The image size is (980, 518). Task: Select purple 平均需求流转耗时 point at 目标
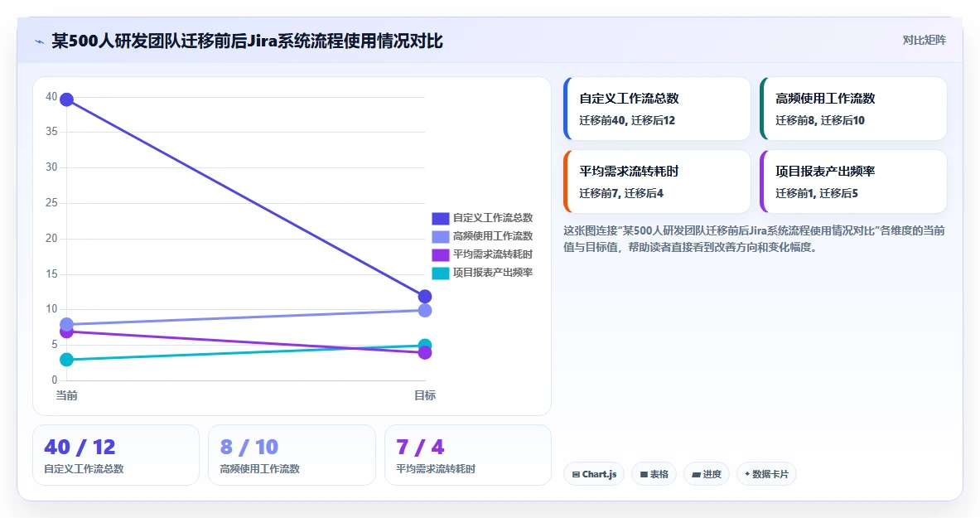pyautogui.click(x=425, y=353)
